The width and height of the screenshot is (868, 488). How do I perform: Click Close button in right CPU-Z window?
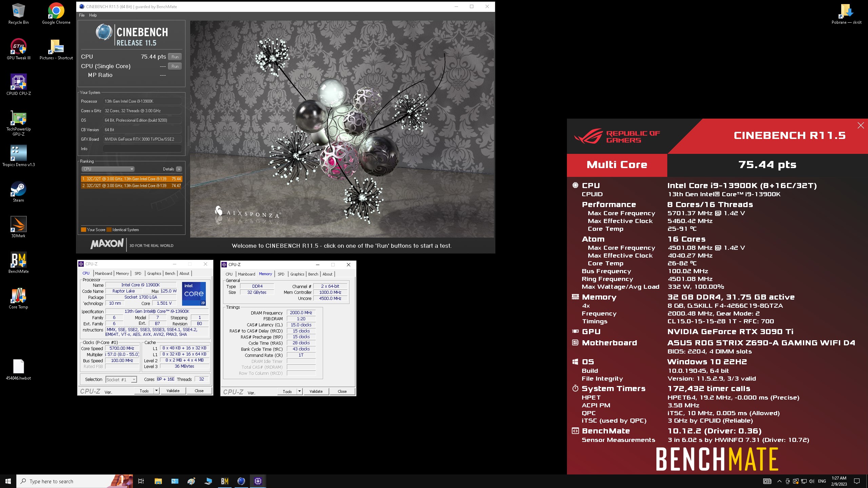(x=342, y=391)
